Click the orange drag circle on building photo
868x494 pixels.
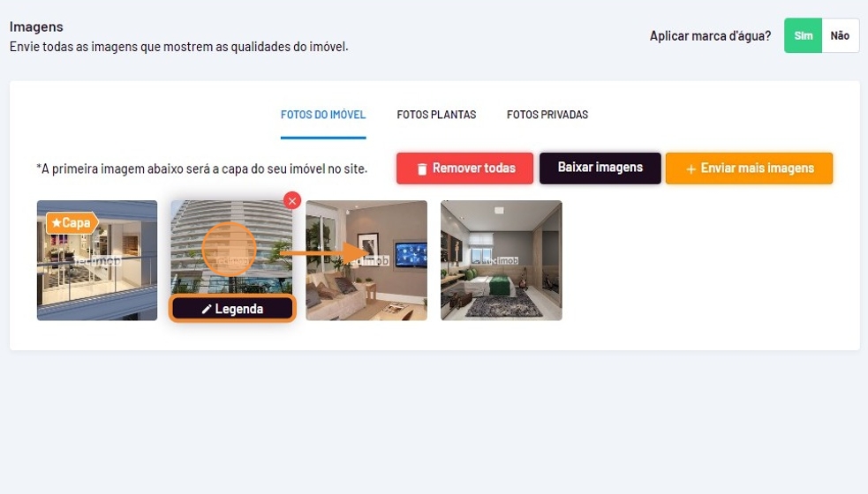(x=230, y=250)
